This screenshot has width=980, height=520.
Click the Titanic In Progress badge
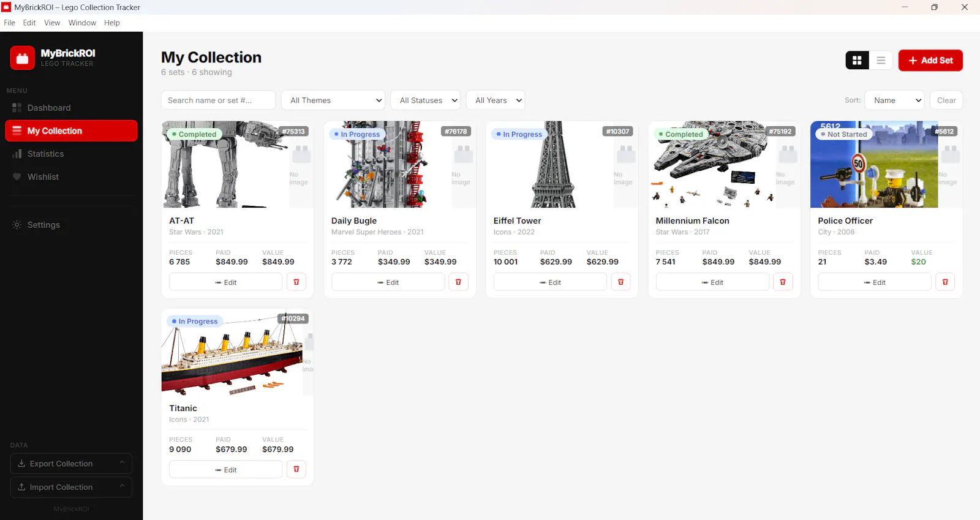pyautogui.click(x=194, y=321)
